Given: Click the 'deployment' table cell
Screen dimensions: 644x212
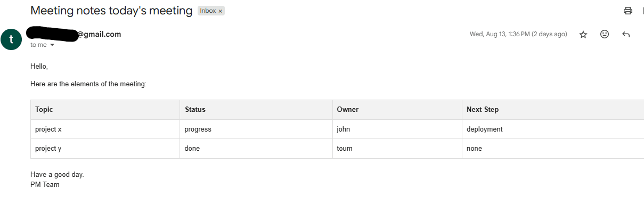Looking at the screenshot, I should tap(553, 129).
